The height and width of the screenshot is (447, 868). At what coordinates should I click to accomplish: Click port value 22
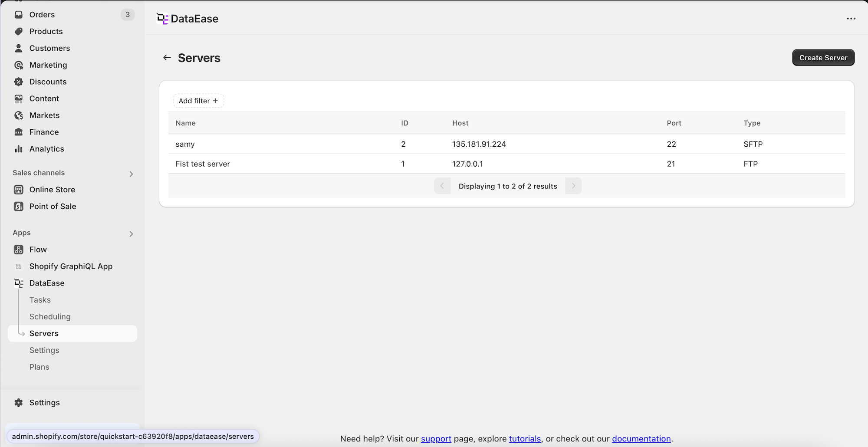tap(671, 144)
